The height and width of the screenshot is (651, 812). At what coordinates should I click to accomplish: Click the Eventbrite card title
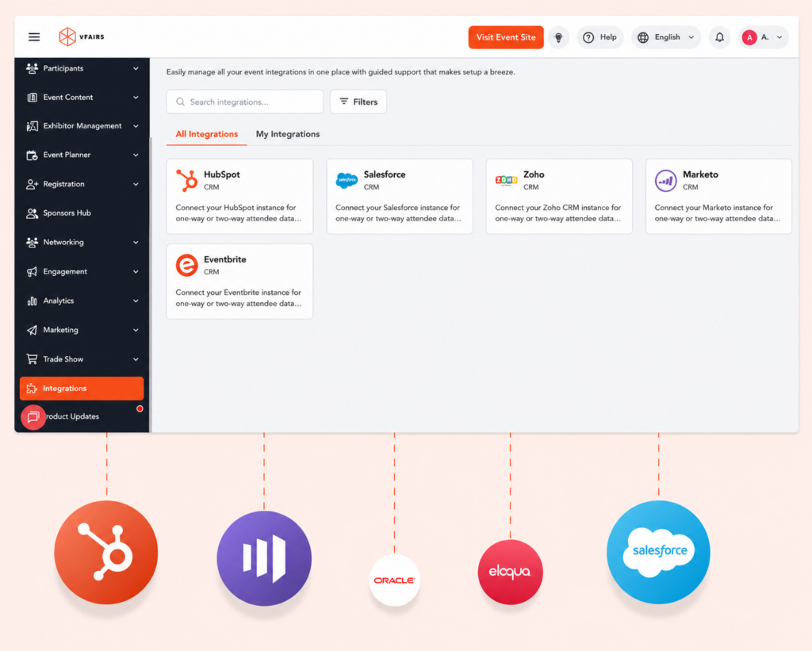click(x=224, y=259)
